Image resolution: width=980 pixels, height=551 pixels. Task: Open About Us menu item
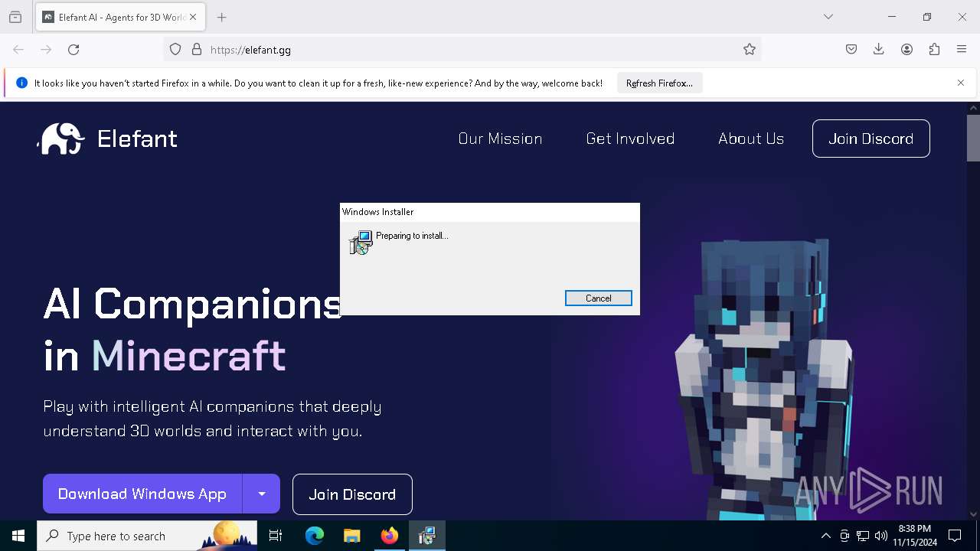coord(751,139)
